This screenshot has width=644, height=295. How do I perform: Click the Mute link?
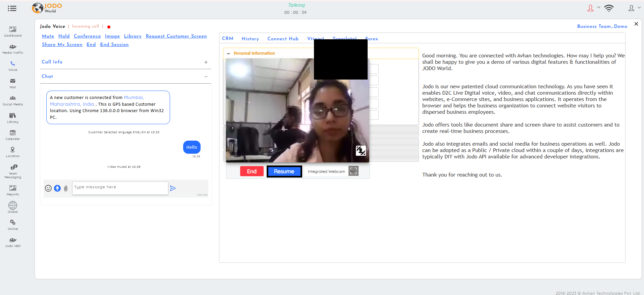(48, 36)
